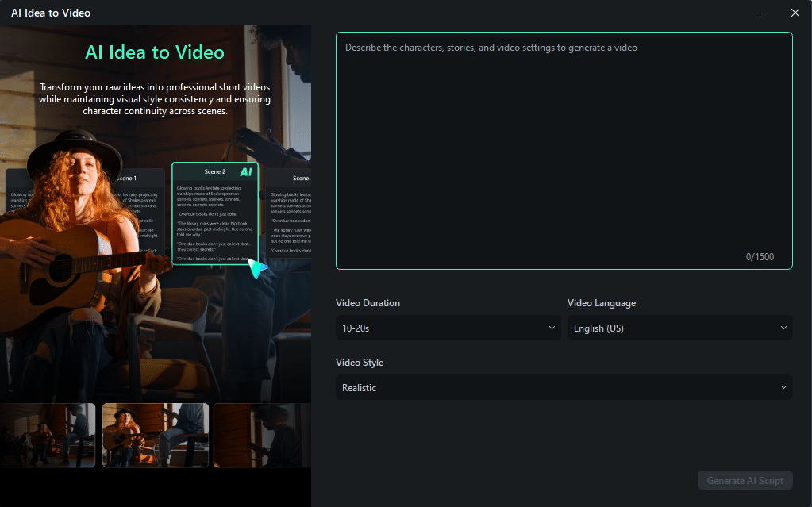Minimize the AI Idea to Video window
This screenshot has height=507, width=812.
click(x=764, y=13)
